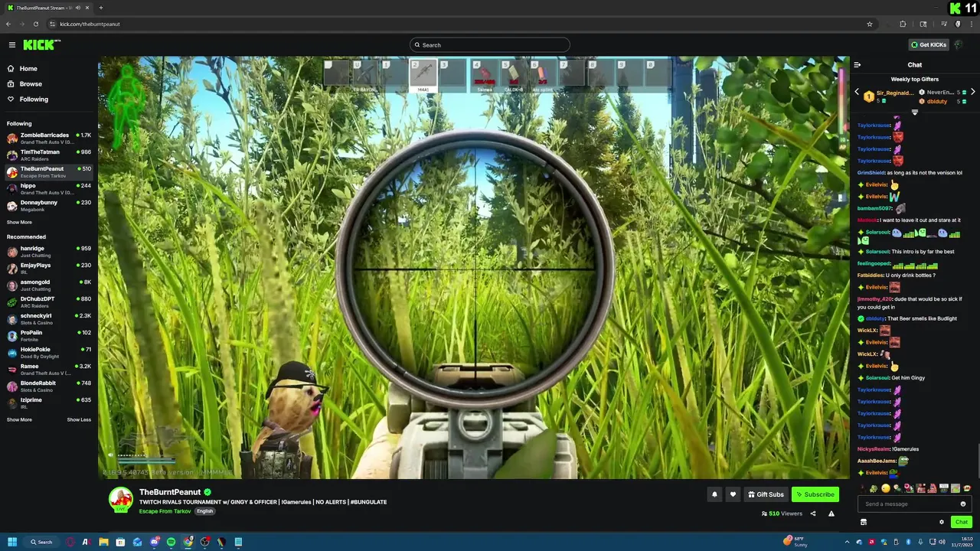This screenshot has height=551, width=980.
Task: Go back in the browser
Action: (8, 24)
